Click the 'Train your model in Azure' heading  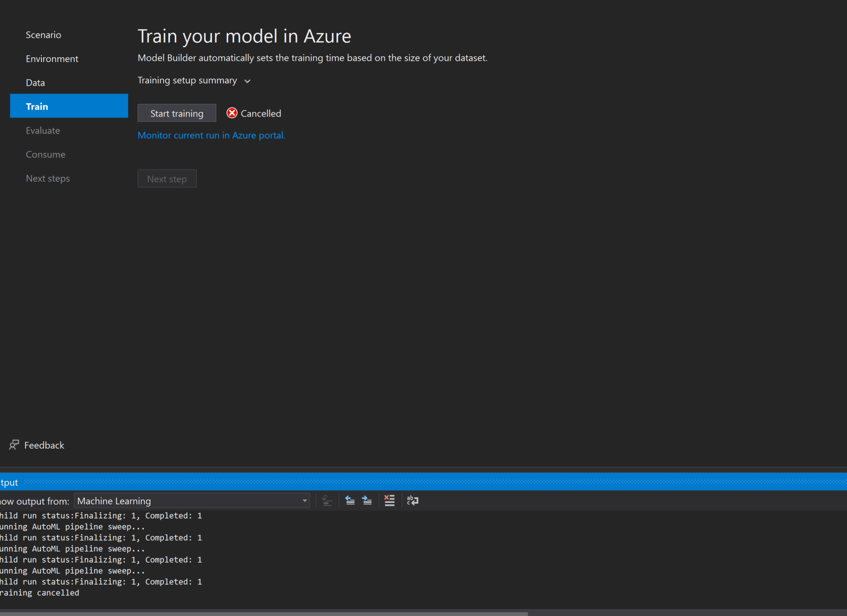245,36
